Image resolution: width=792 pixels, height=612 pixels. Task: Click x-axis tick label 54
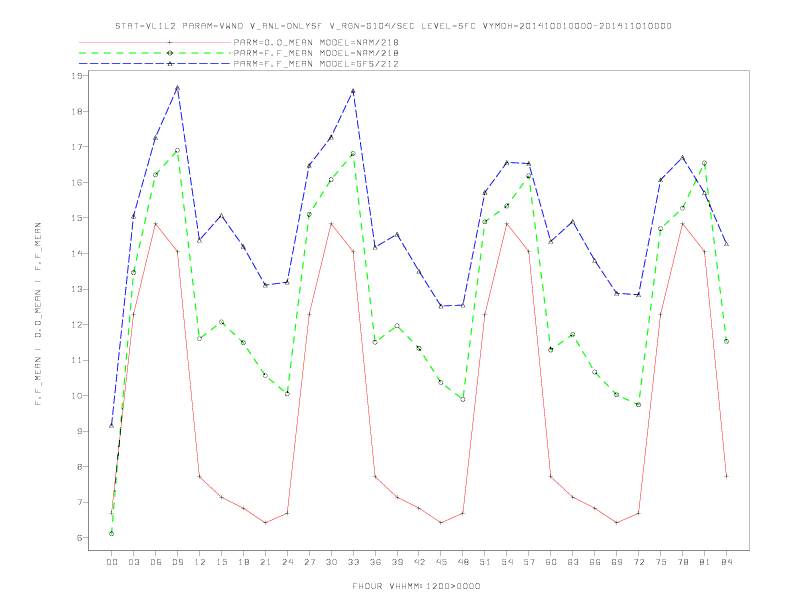click(507, 562)
